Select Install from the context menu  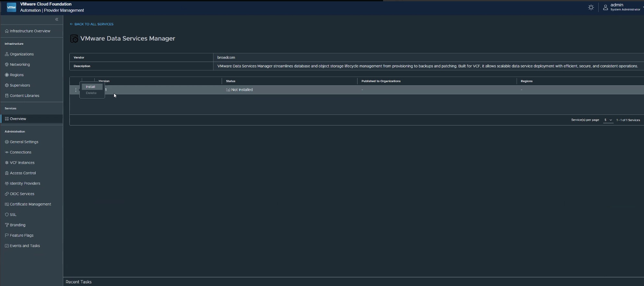(90, 87)
